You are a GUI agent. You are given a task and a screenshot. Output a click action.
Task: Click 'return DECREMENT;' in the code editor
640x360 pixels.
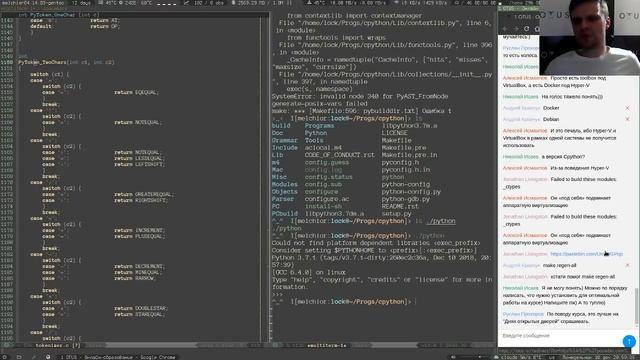pos(140,267)
